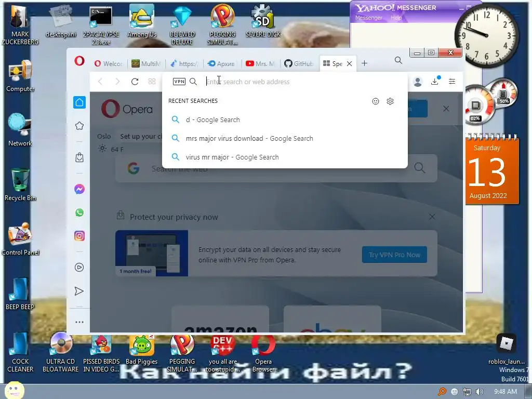Open Messenger in the Opera sidebar
This screenshot has height=399, width=532.
tap(79, 189)
